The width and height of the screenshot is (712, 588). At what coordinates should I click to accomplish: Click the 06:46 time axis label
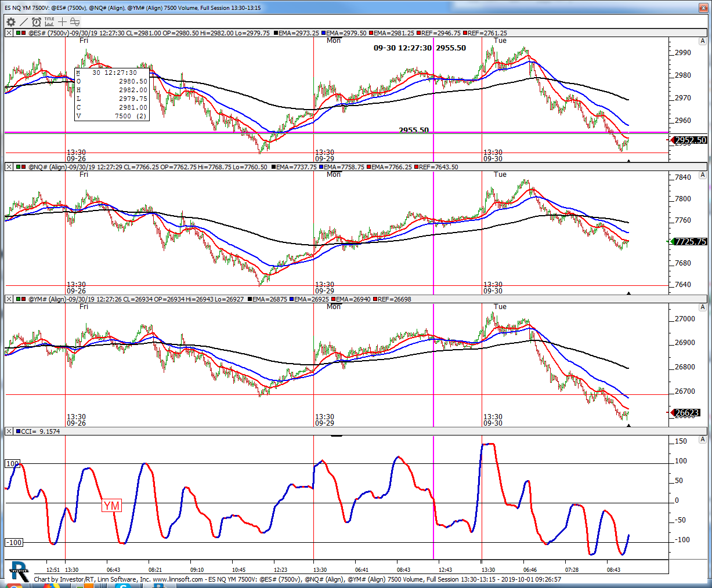530,570
